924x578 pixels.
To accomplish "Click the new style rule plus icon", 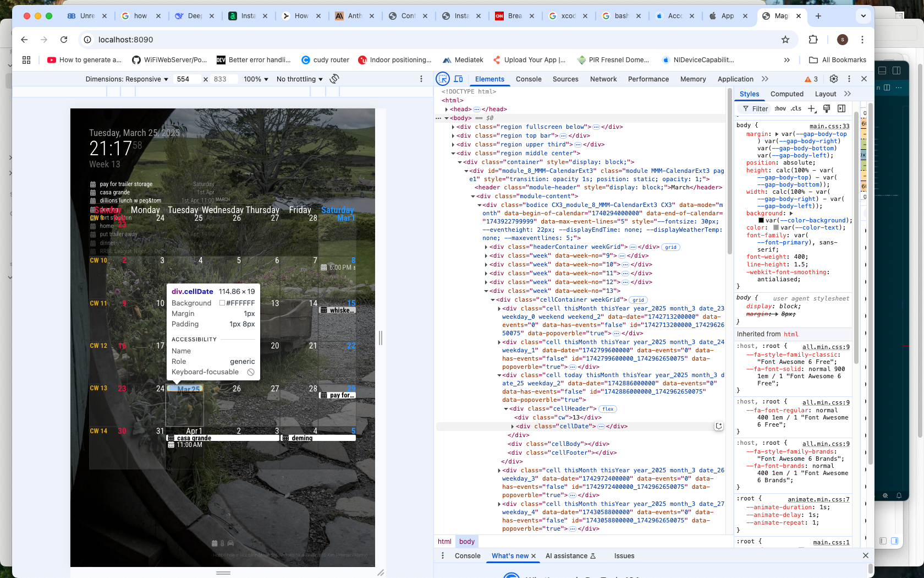I will point(812,108).
